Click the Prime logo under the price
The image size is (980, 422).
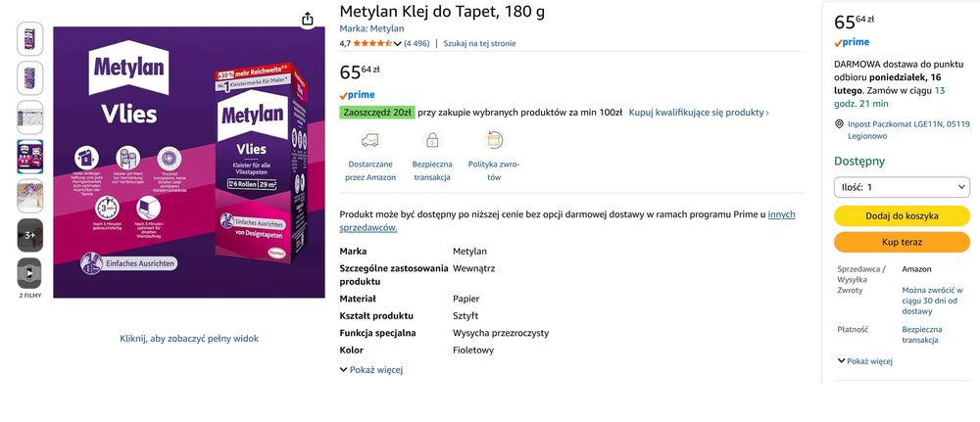(x=357, y=95)
